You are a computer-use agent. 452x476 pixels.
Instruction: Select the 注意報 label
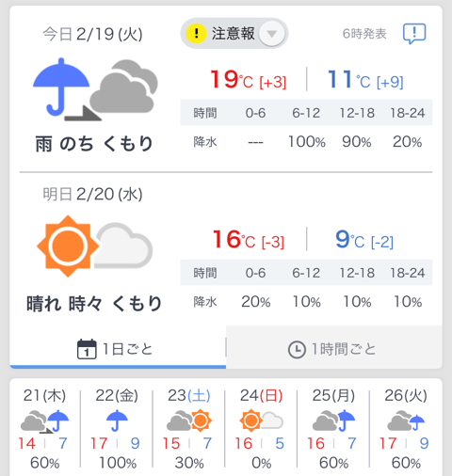coord(233,34)
